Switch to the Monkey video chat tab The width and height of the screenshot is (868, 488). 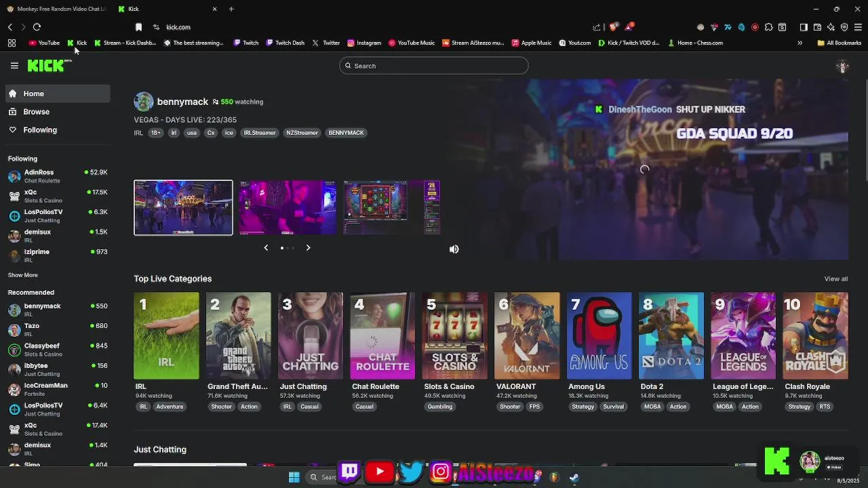(x=56, y=9)
